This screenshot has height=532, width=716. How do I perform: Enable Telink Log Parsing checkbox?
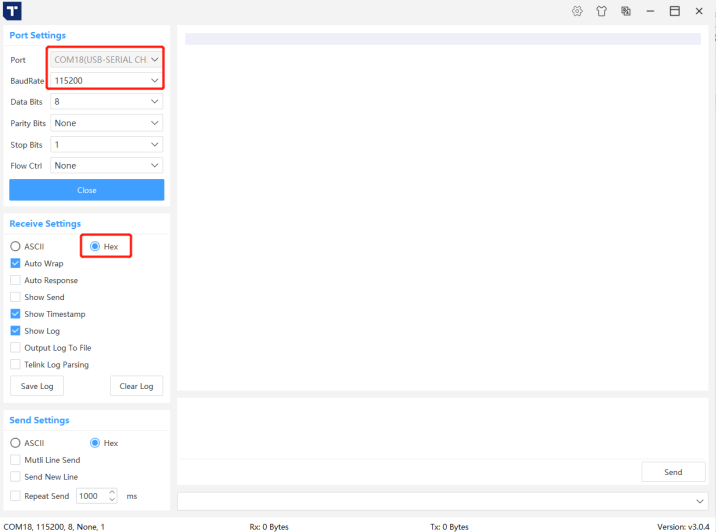[x=15, y=364]
